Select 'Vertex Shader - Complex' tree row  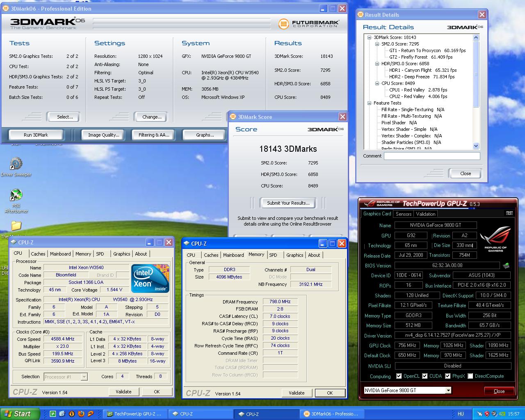coord(411,136)
